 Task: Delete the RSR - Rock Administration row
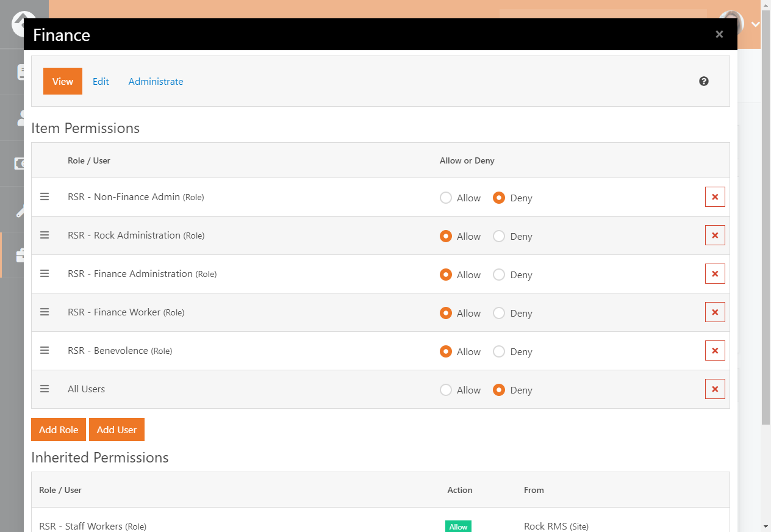tap(715, 235)
